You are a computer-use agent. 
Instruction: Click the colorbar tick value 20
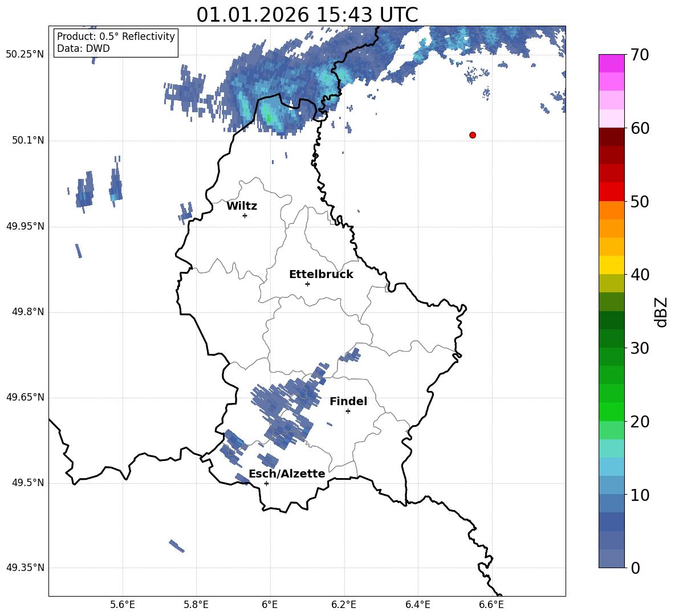pos(640,422)
